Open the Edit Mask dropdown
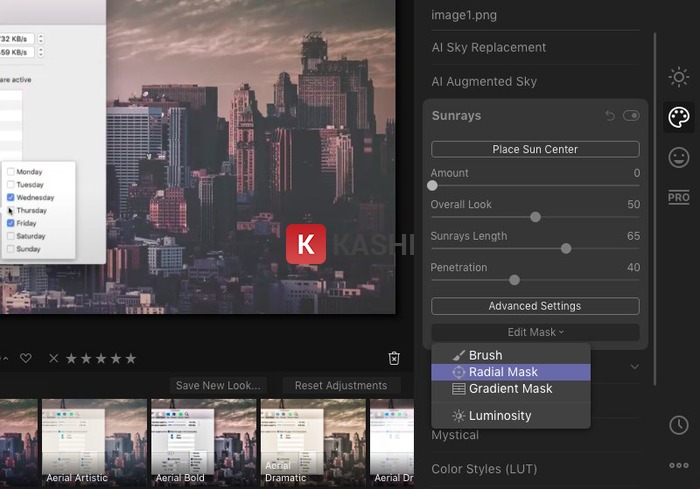700x489 pixels. (535, 332)
